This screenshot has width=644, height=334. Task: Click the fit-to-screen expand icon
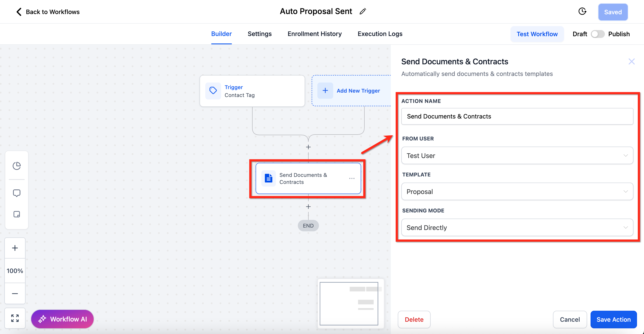tap(15, 318)
